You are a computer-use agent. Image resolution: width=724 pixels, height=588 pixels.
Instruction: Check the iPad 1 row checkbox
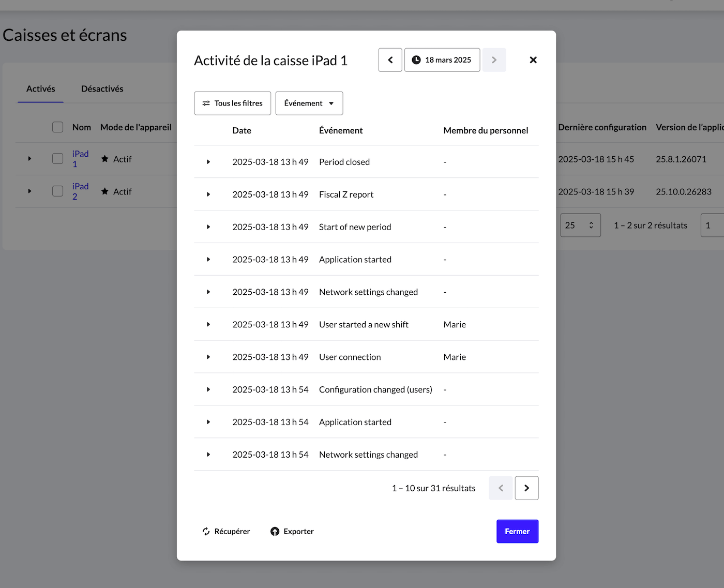tap(58, 159)
